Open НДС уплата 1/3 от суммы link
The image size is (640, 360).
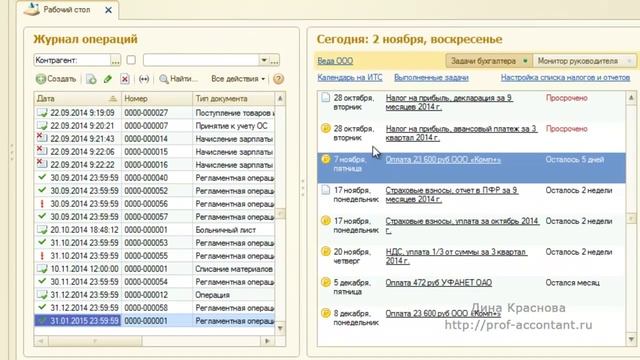[x=456, y=256]
